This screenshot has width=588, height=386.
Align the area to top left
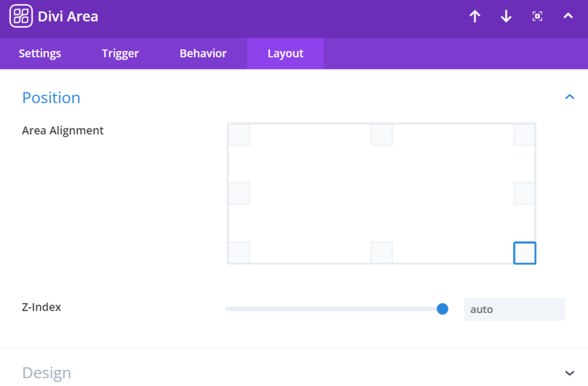[239, 134]
